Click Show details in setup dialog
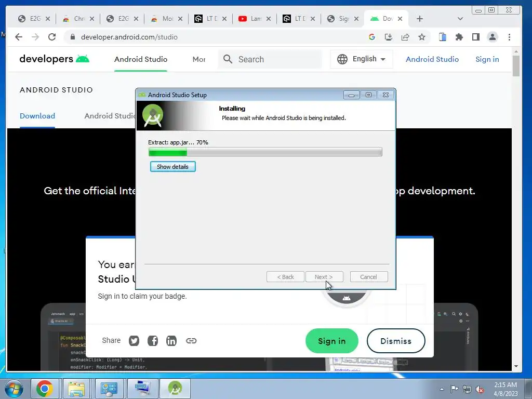The image size is (532, 399). click(172, 167)
